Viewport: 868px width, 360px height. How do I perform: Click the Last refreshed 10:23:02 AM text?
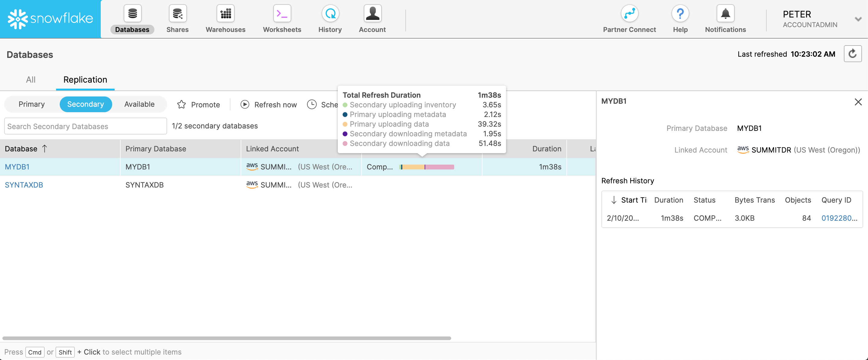[x=786, y=54]
